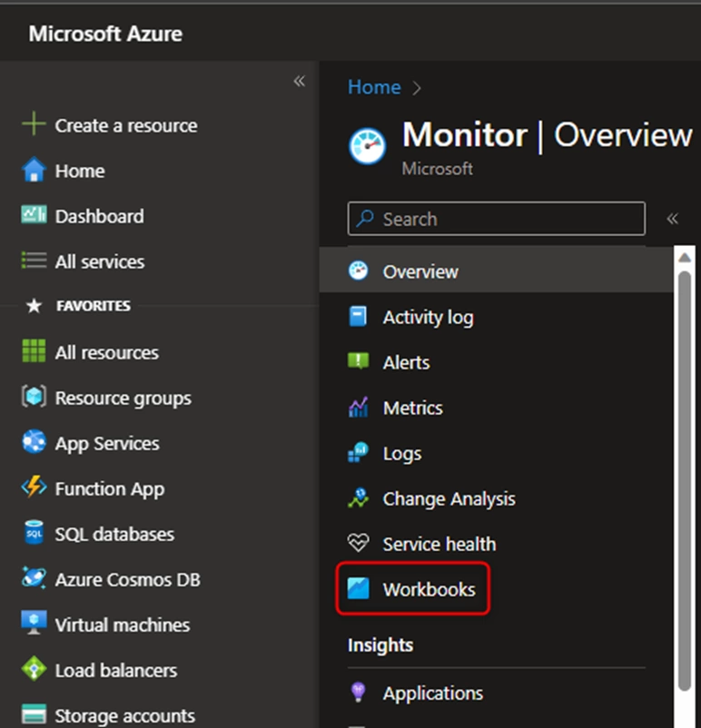
Task: Click the Workbooks blue chart icon
Action: tap(358, 589)
